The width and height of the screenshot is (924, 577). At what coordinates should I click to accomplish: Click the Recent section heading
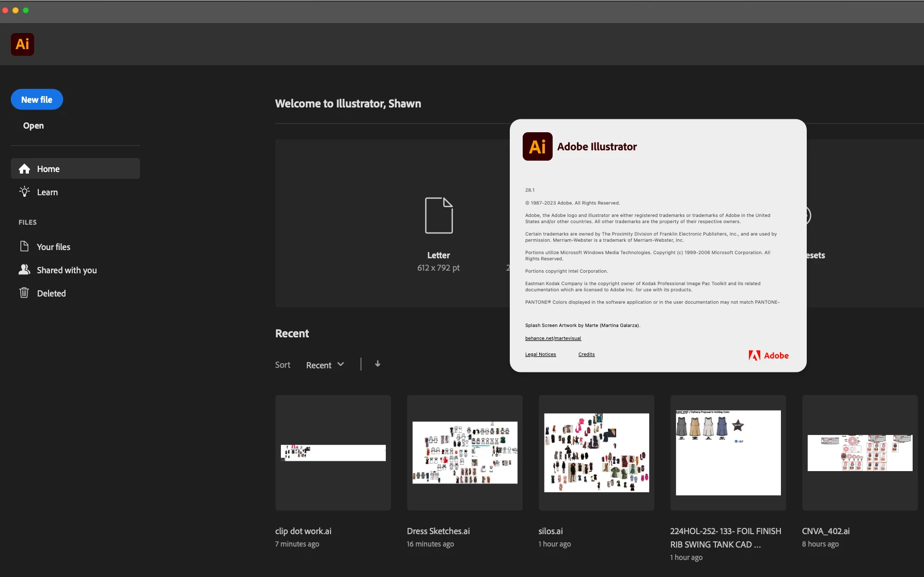(x=292, y=334)
